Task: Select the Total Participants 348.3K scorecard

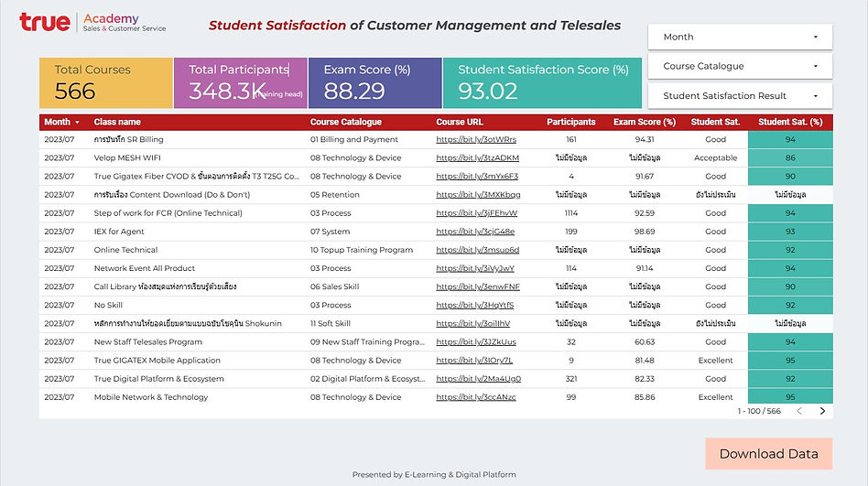Action: tap(240, 83)
